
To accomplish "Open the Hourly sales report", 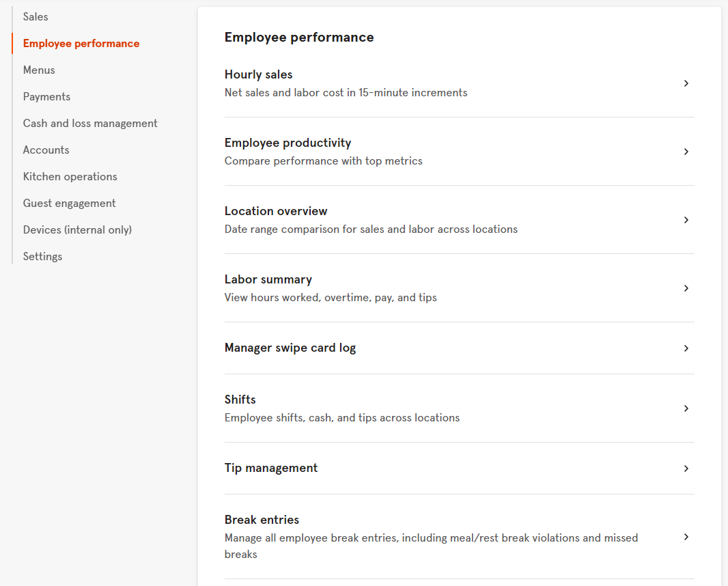I will 258,74.
